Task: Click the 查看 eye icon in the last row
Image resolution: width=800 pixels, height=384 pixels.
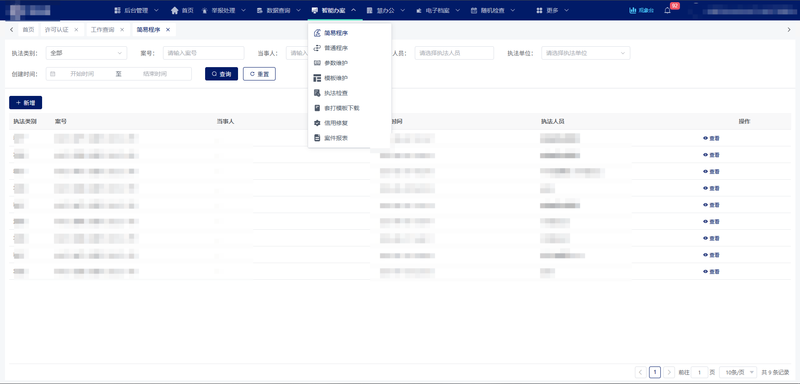Action: pos(706,272)
